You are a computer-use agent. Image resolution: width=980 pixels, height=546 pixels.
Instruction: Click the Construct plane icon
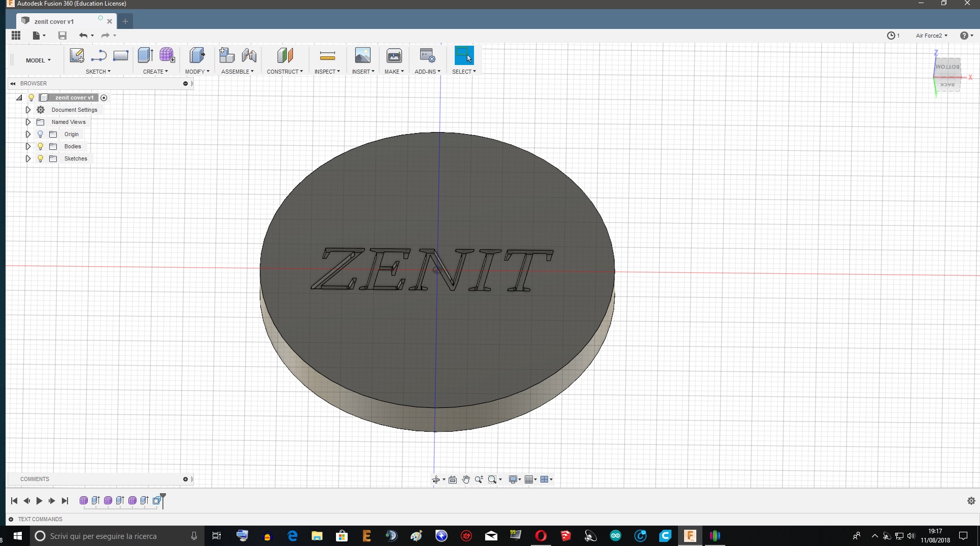tap(285, 55)
